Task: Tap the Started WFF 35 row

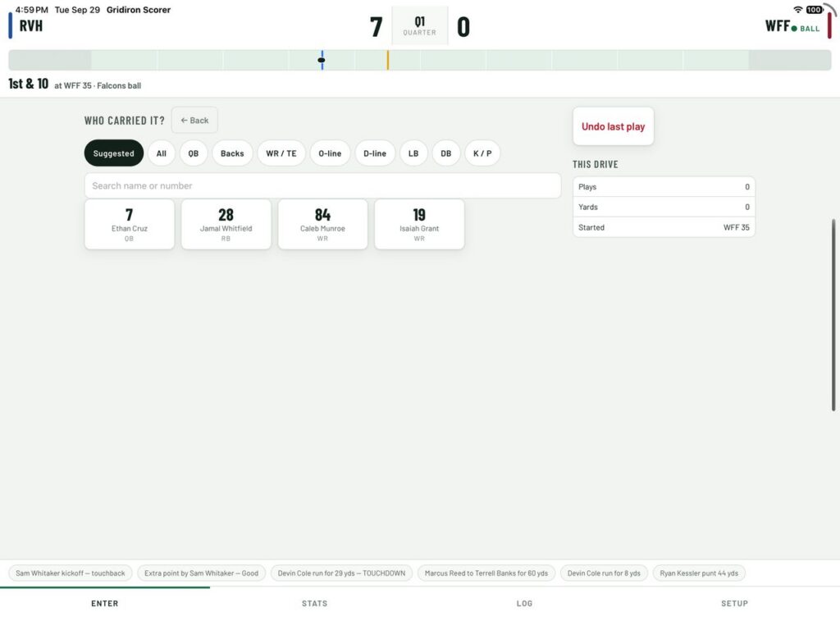Action: point(664,227)
